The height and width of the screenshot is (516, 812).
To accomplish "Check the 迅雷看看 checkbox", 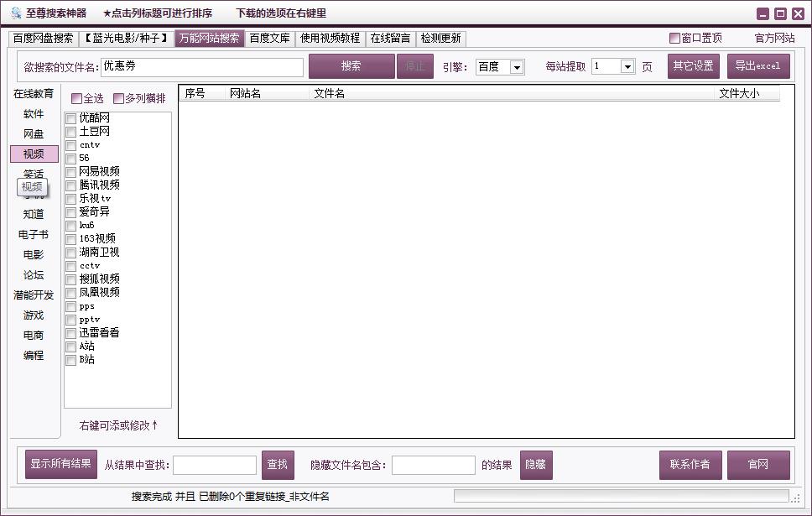I will (71, 332).
